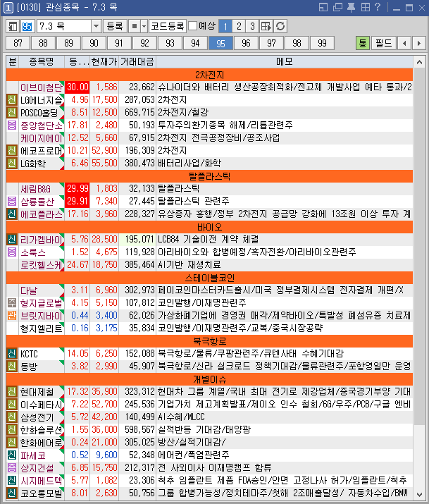Click the 증 badge on 소룩스 row
The width and height of the screenshot is (429, 504).
point(12,252)
